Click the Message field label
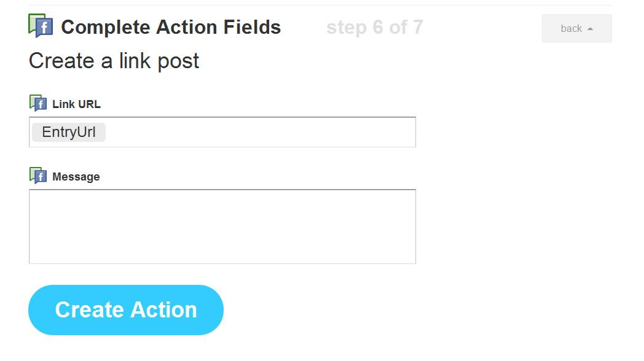The width and height of the screenshot is (644, 361). pyautogui.click(x=76, y=177)
